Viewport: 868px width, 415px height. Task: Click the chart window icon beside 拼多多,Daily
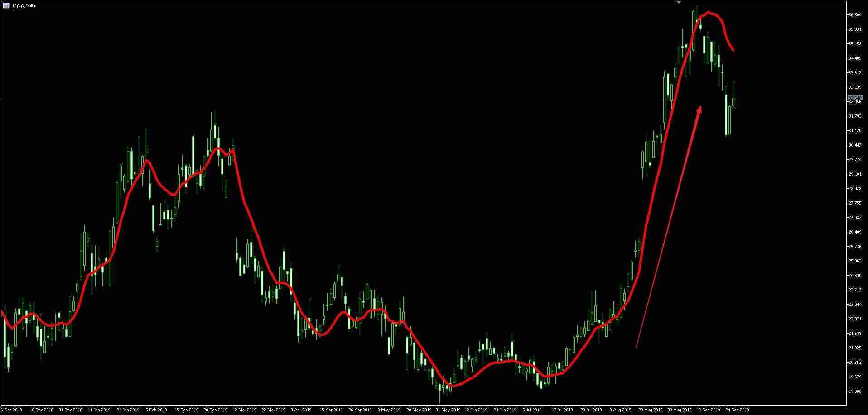coord(6,6)
